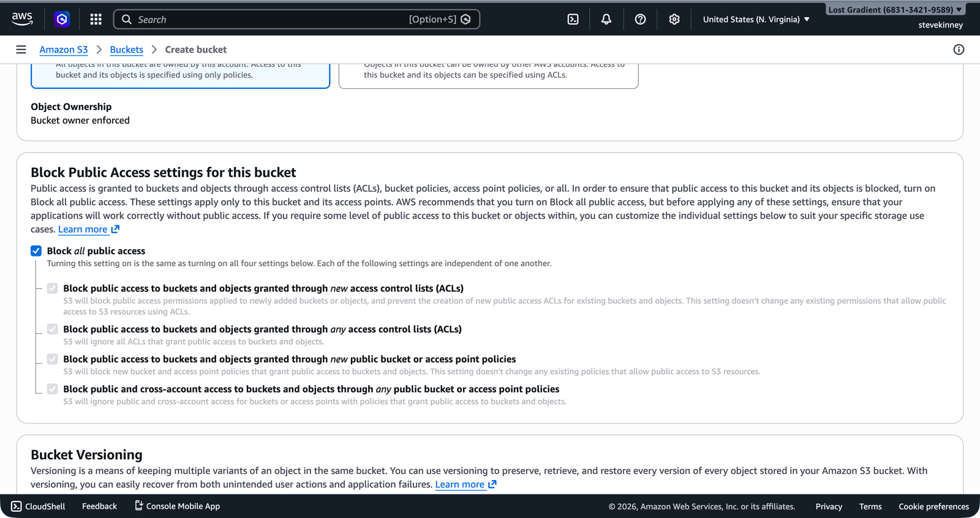Click CloudShell icon in the footer

(x=17, y=506)
